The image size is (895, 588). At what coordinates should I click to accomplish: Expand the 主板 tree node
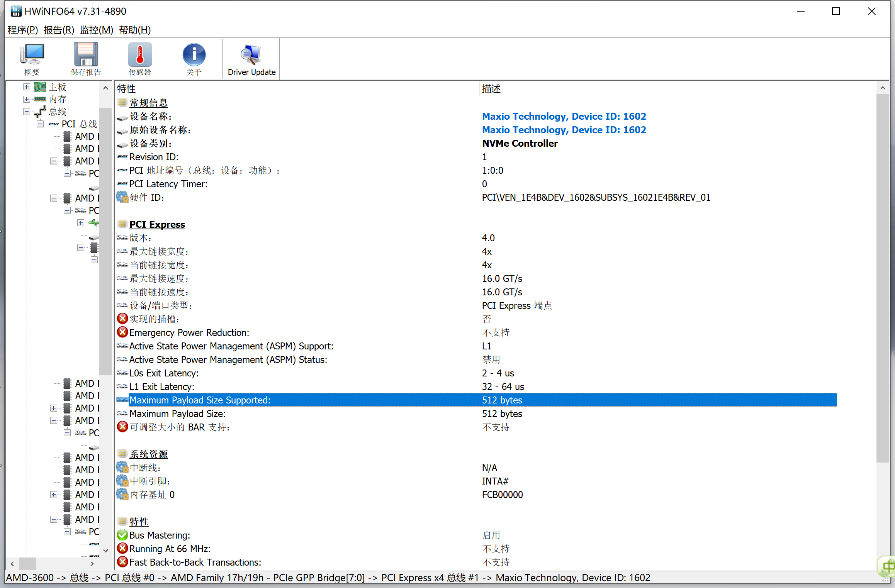(27, 87)
